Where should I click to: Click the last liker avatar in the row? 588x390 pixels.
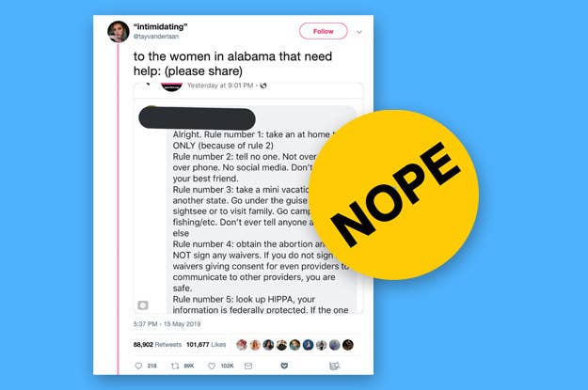[x=348, y=345]
